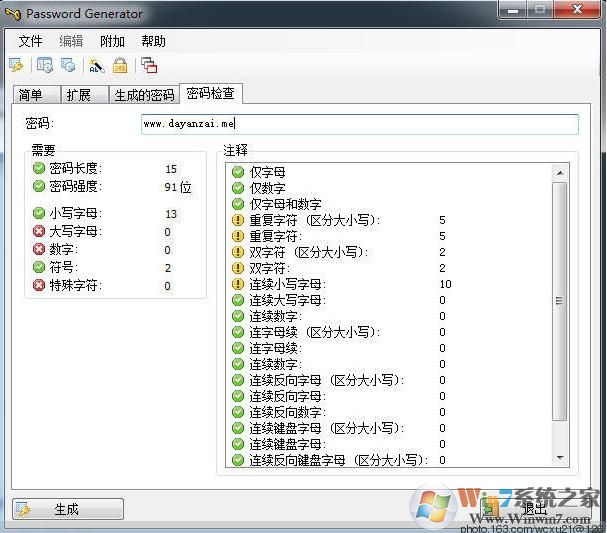The image size is (607, 533).
Task: Click the red X beside 大写字母
Action: pos(39,232)
